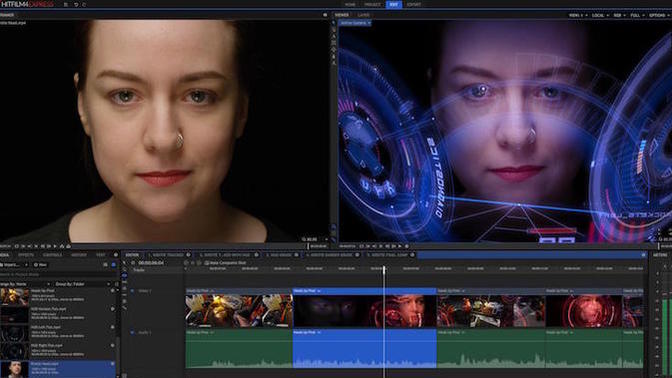Choose the Text tool in Viewer toolbar
The width and height of the screenshot is (672, 378).
click(334, 36)
